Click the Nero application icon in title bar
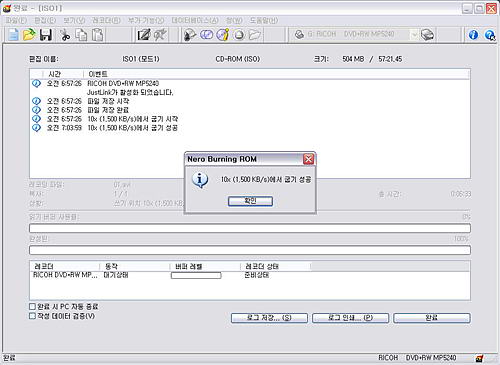The height and width of the screenshot is (365, 500). tap(7, 8)
